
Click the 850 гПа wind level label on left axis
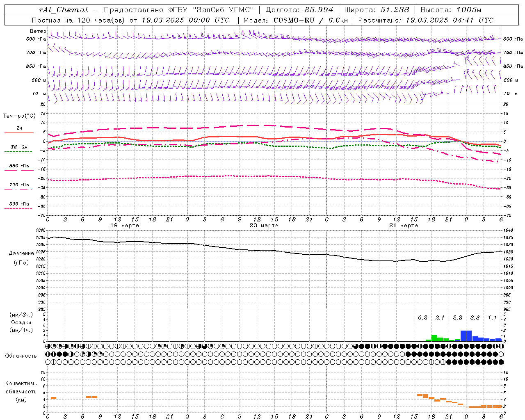[36, 66]
